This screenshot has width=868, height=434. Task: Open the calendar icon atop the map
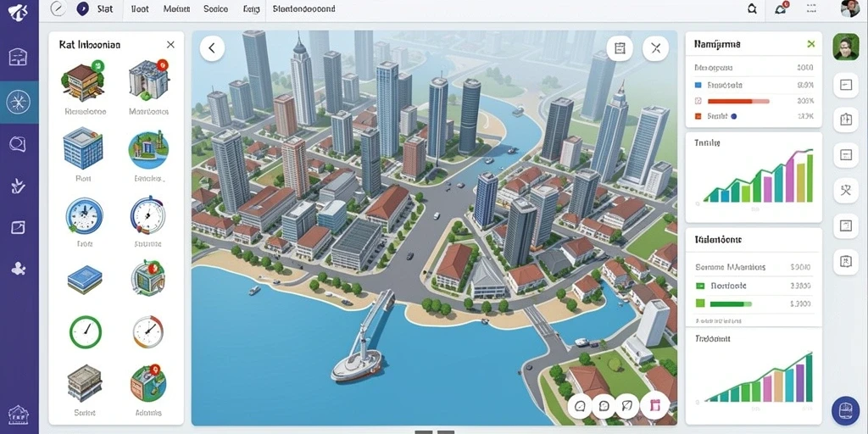coord(620,48)
